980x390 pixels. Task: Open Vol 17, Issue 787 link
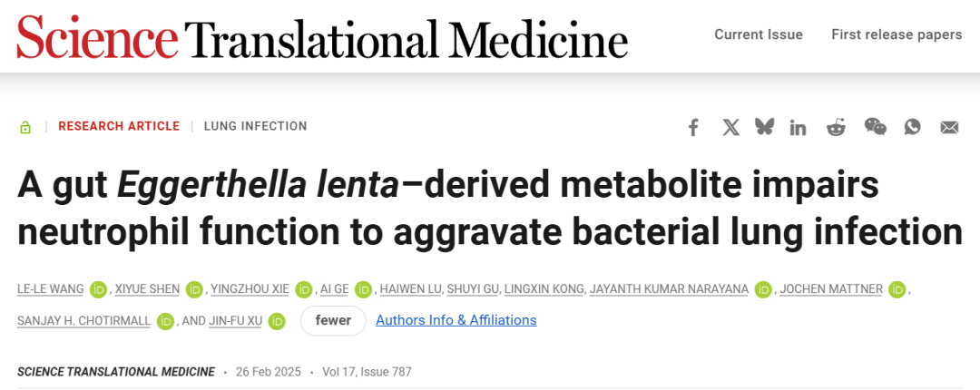[x=367, y=372]
